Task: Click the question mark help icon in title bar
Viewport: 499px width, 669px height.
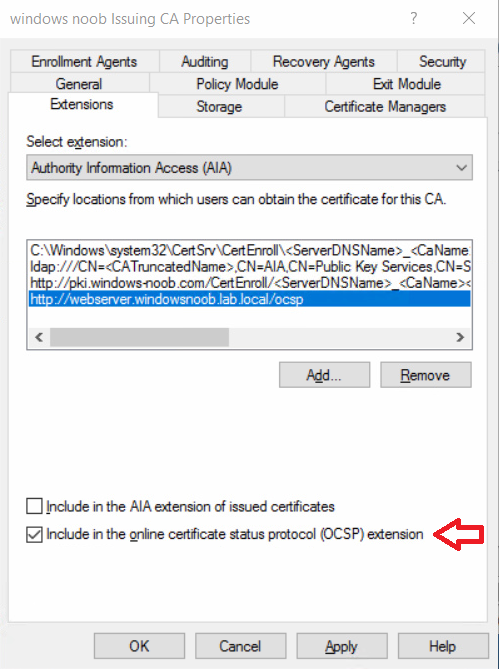Action: 413,18
